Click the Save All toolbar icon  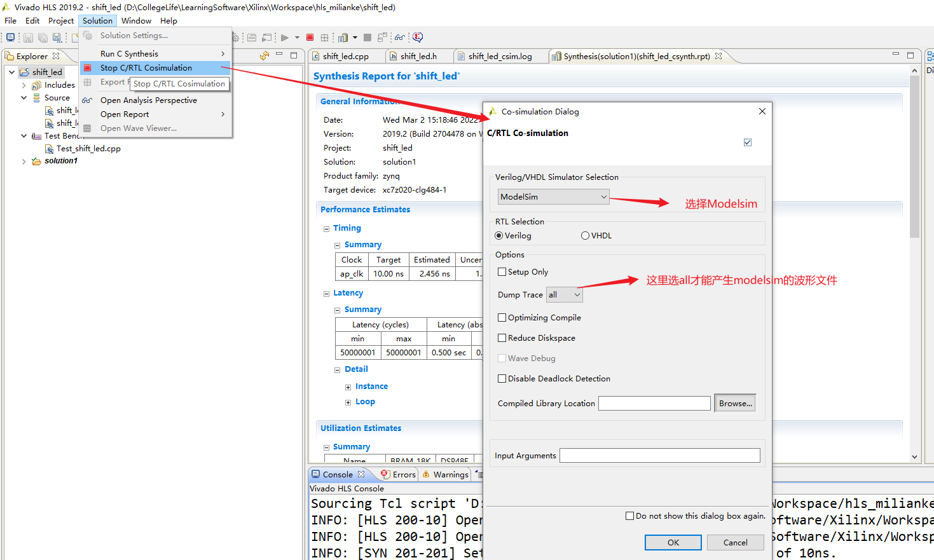pyautogui.click(x=43, y=38)
